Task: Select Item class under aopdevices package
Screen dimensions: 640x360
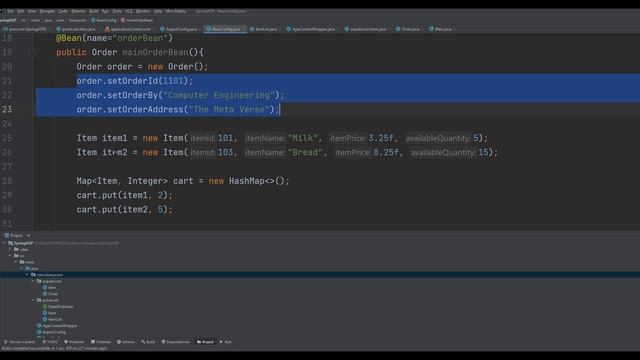Action: 49,287
